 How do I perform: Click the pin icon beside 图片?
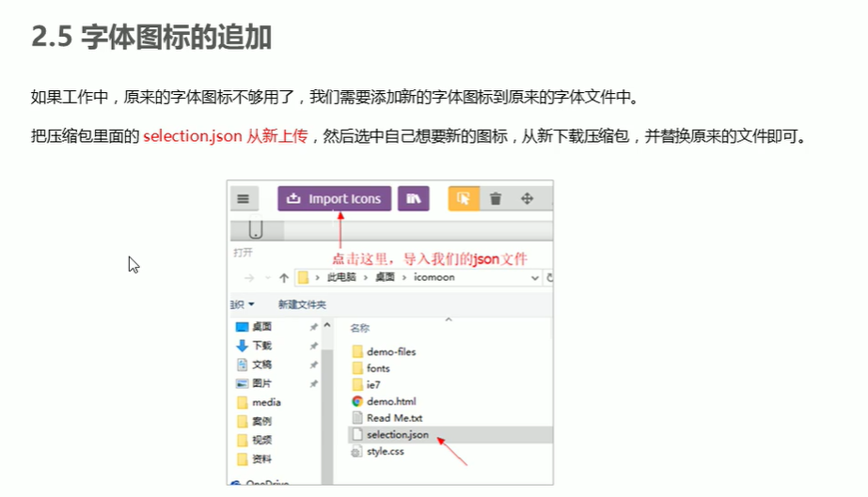coord(313,383)
